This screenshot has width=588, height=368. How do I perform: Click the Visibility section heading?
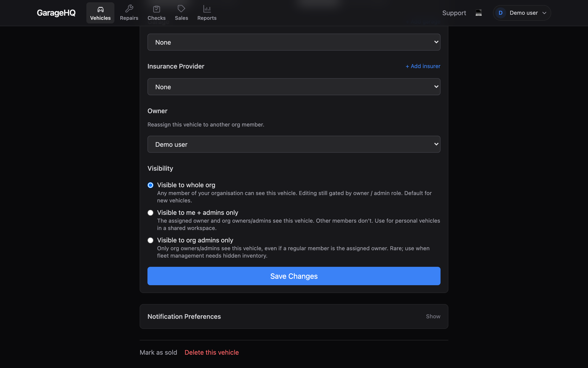pyautogui.click(x=160, y=168)
